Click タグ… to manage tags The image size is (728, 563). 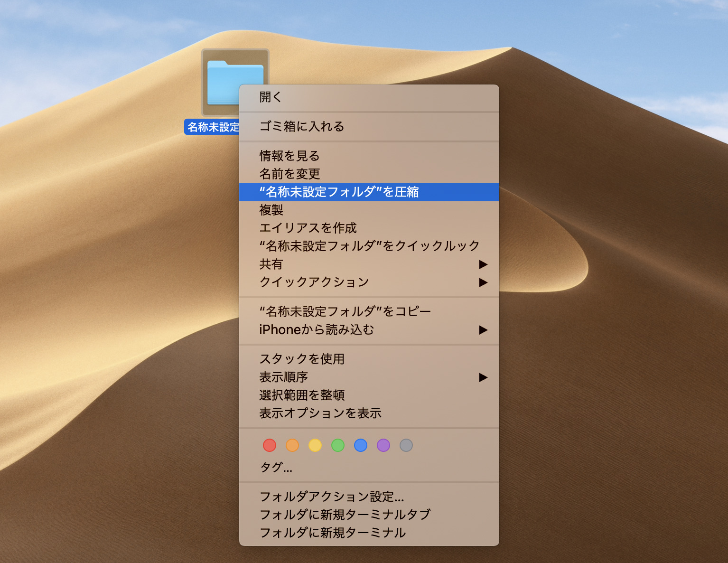tap(275, 468)
